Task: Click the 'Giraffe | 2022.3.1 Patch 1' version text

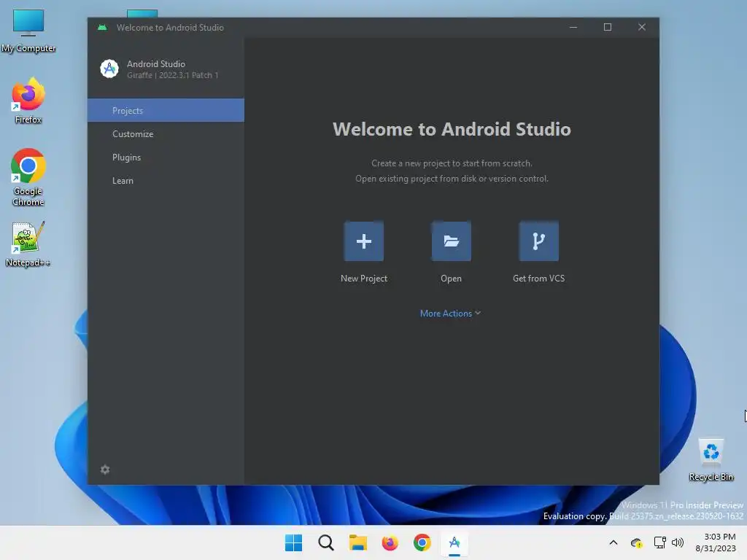Action: point(172,75)
